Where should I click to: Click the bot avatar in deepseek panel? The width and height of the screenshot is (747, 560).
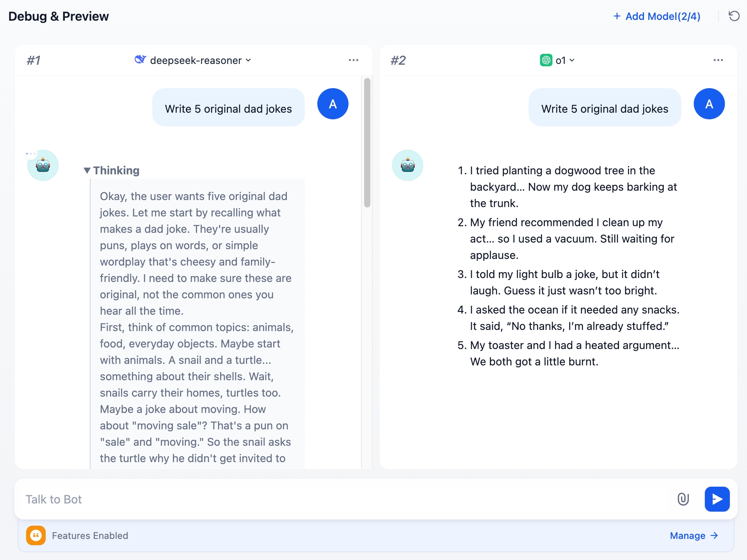pos(43,165)
